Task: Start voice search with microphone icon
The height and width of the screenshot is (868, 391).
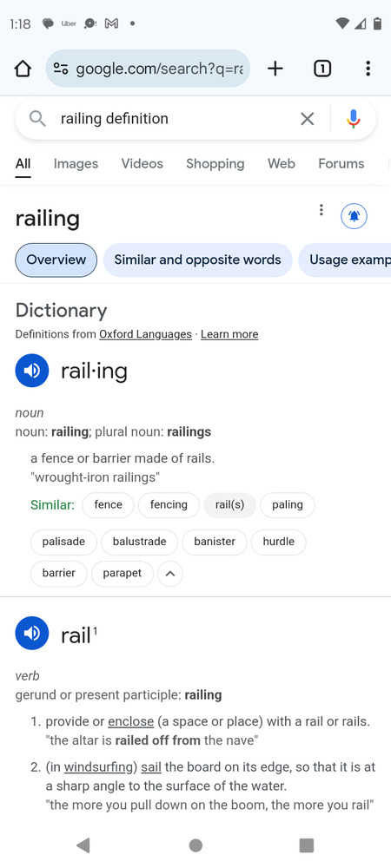Action: tap(354, 118)
